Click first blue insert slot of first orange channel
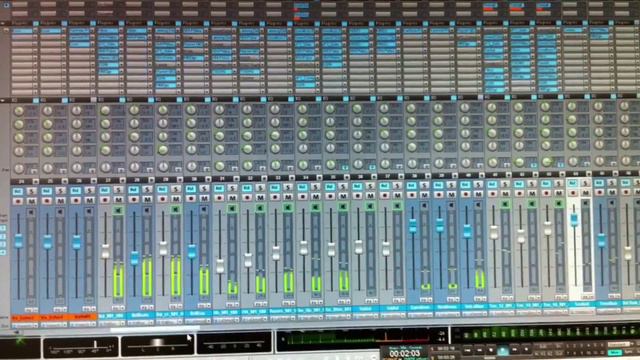This screenshot has height=360, width=640. (x=22, y=31)
